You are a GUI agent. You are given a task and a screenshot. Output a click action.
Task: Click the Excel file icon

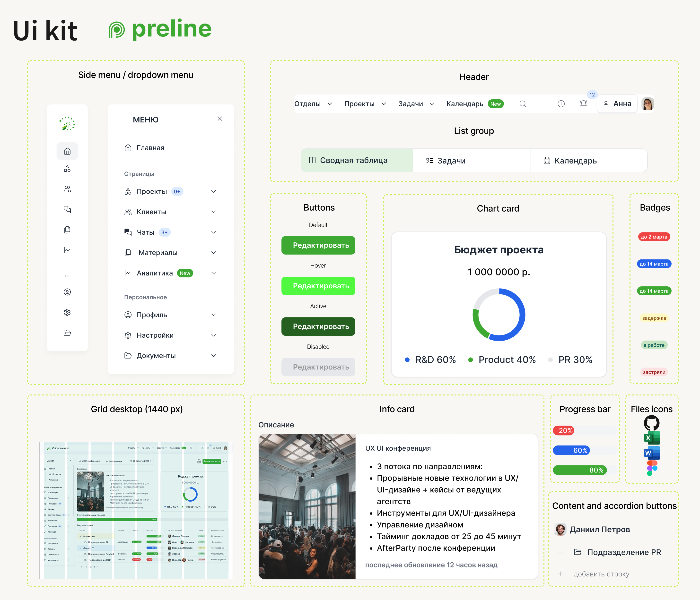click(x=652, y=438)
